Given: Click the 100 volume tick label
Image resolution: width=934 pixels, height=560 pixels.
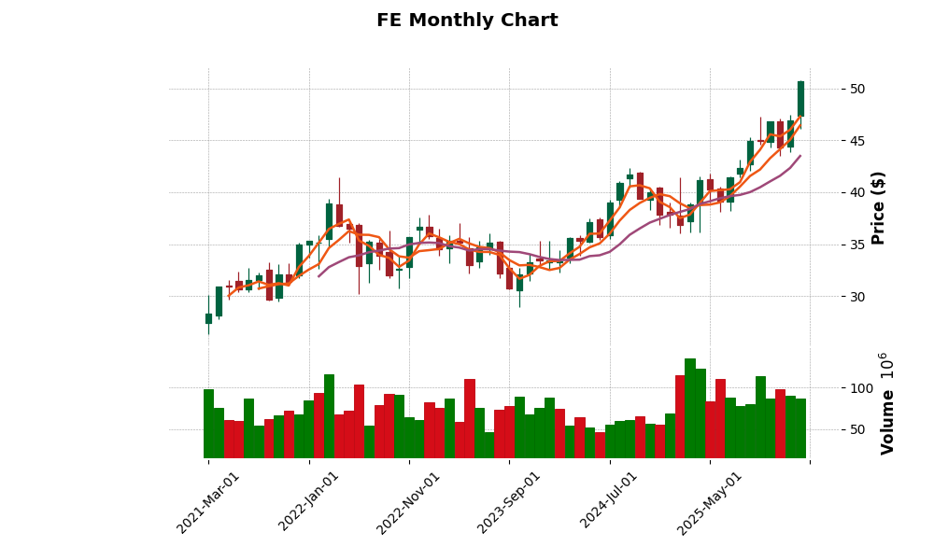Looking at the screenshot, I should (x=861, y=387).
